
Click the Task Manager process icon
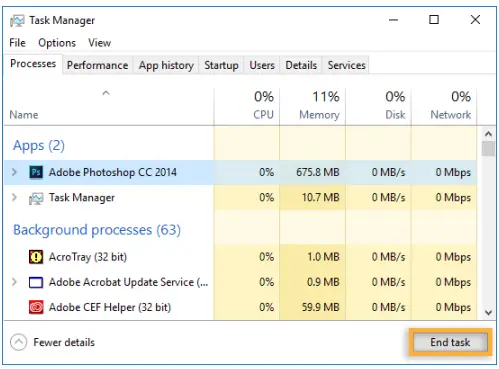(x=36, y=198)
